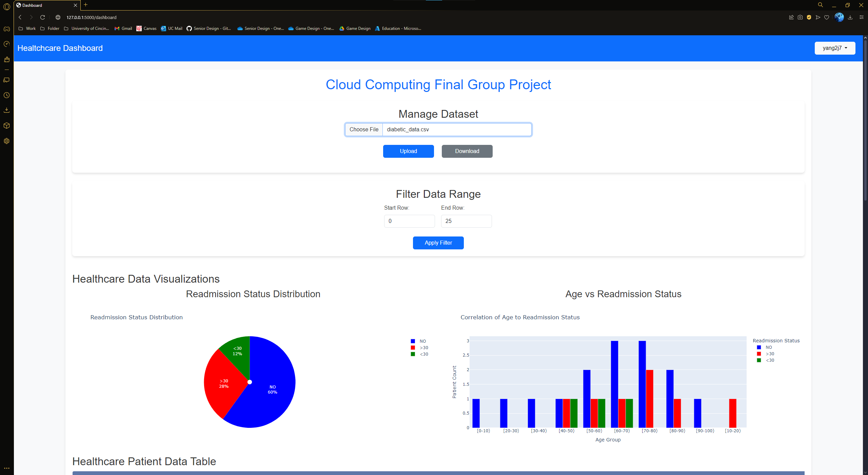Open tab search magnifier icon

coord(820,5)
